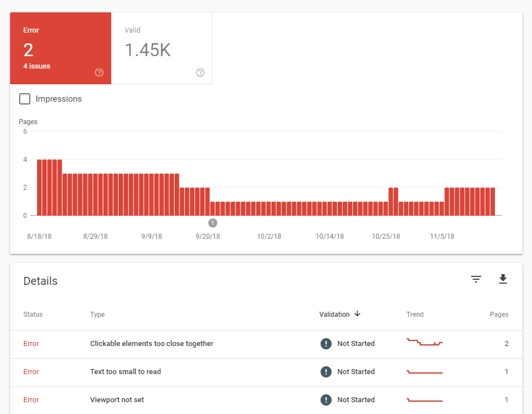Click the help icon on the Valid card
This screenshot has width=532, height=414.
(x=200, y=72)
